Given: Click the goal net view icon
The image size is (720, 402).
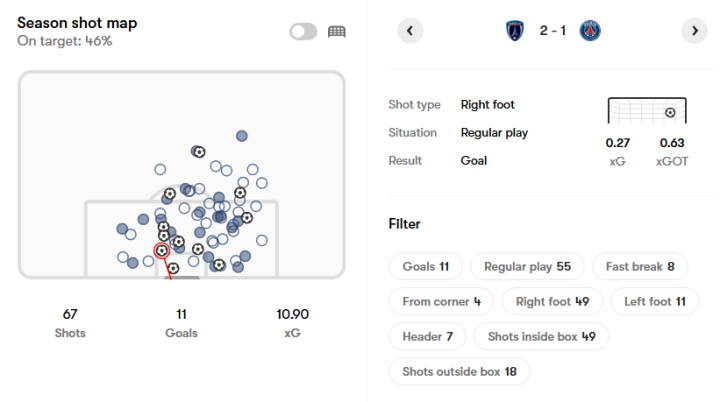Looking at the screenshot, I should click(337, 31).
